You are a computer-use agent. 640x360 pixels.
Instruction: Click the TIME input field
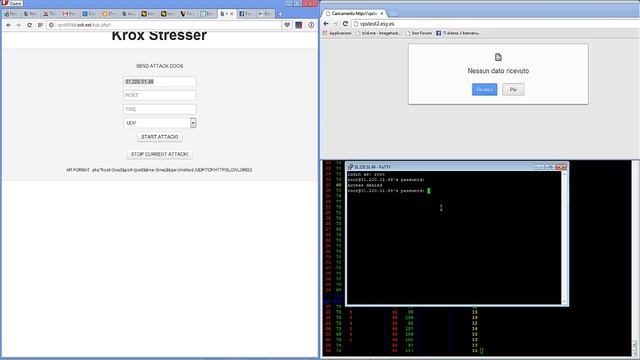coord(160,109)
